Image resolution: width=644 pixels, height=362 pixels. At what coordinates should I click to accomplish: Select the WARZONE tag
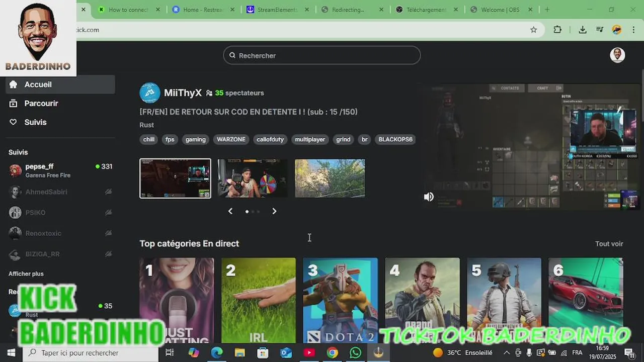[x=231, y=139]
